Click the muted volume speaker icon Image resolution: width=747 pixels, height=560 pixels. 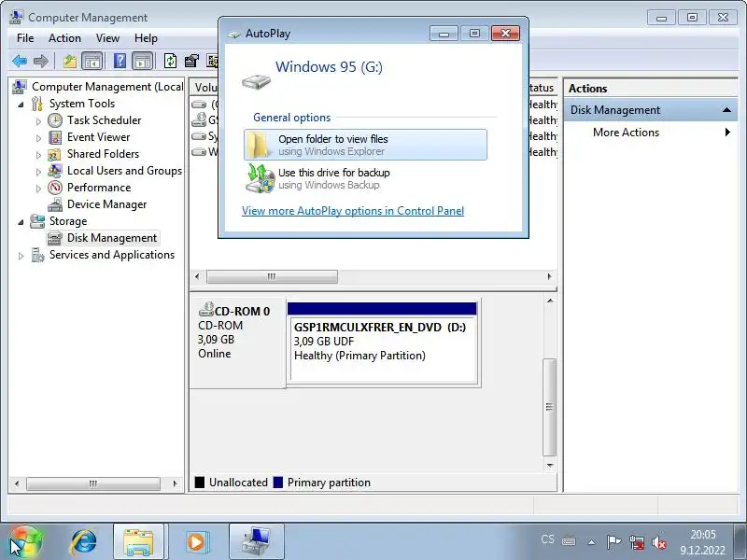coord(659,542)
